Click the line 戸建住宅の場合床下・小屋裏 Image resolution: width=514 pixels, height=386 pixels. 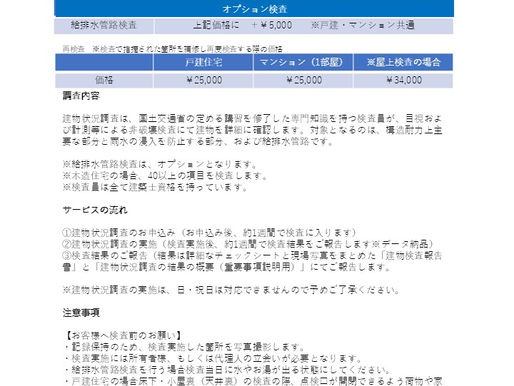(x=253, y=381)
